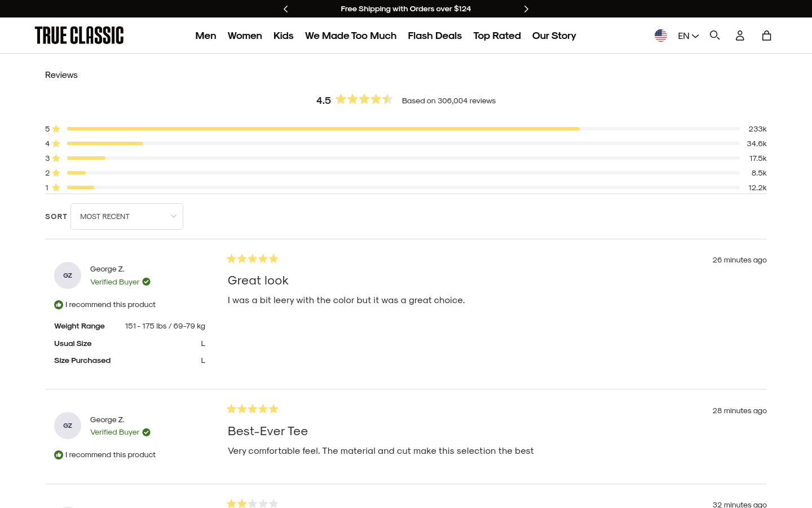Open the Top Rated link
Screen dimensions: 812x508
pos(497,36)
